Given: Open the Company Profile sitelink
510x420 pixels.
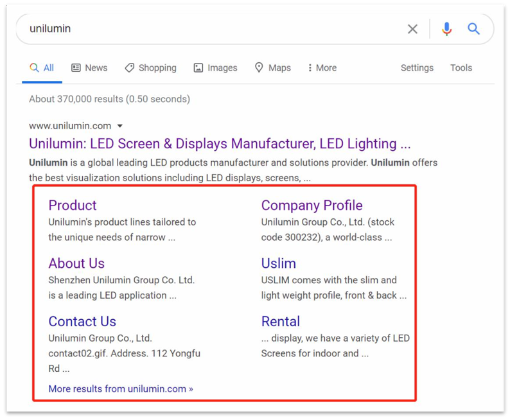Looking at the screenshot, I should pos(312,205).
